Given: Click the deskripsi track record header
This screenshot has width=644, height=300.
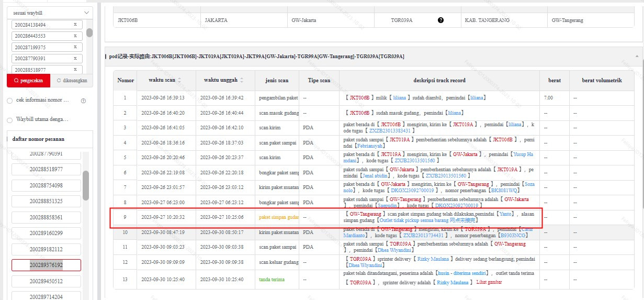Looking at the screenshot, I should 439,81.
